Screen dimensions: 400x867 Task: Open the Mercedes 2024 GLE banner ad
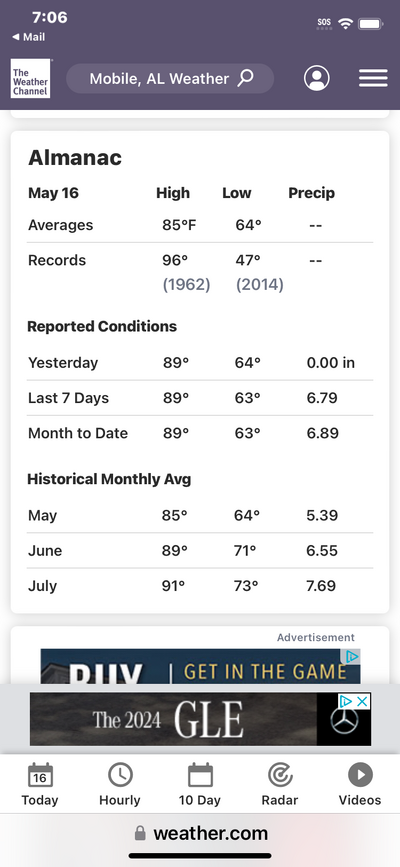200,719
